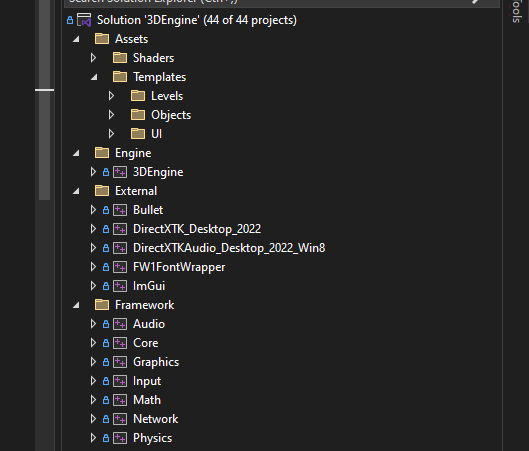Click the Input project icon
Image resolution: width=529 pixels, height=451 pixels.
(120, 381)
